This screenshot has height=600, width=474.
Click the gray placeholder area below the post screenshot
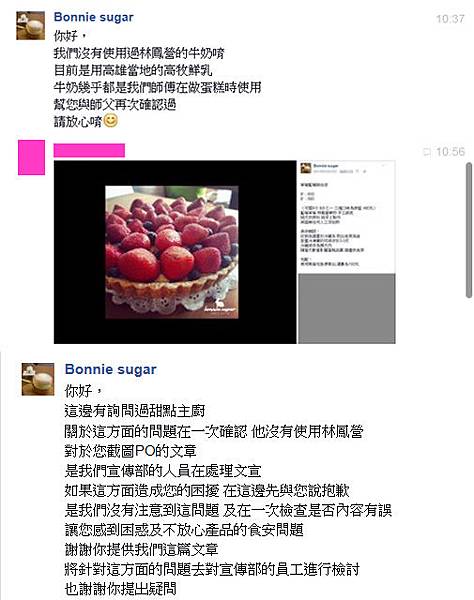click(x=347, y=308)
